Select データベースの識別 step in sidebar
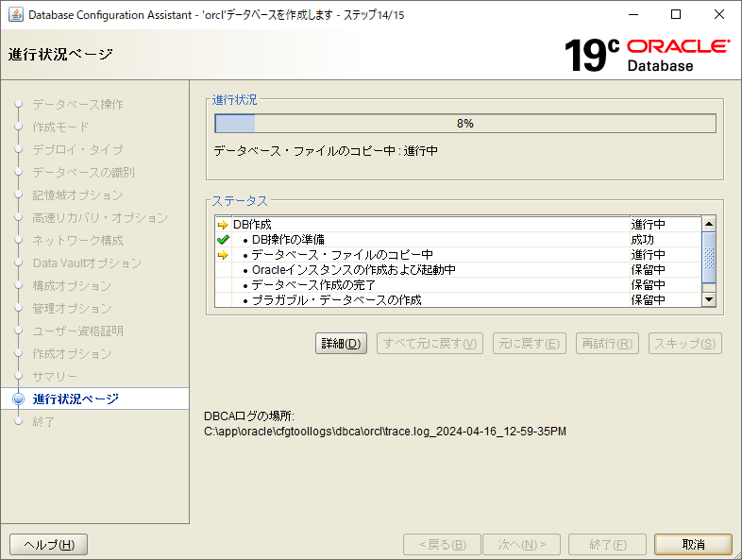The image size is (742, 560). (x=83, y=172)
